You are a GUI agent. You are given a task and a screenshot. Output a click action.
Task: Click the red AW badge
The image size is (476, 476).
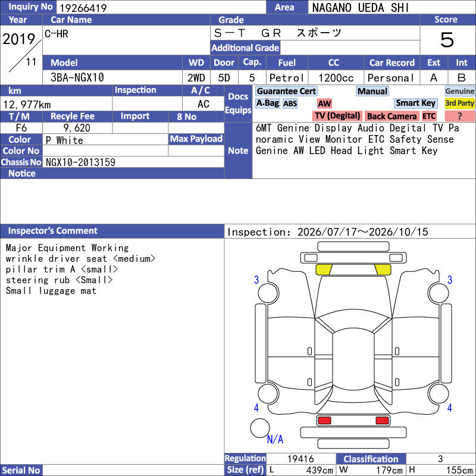(324, 104)
